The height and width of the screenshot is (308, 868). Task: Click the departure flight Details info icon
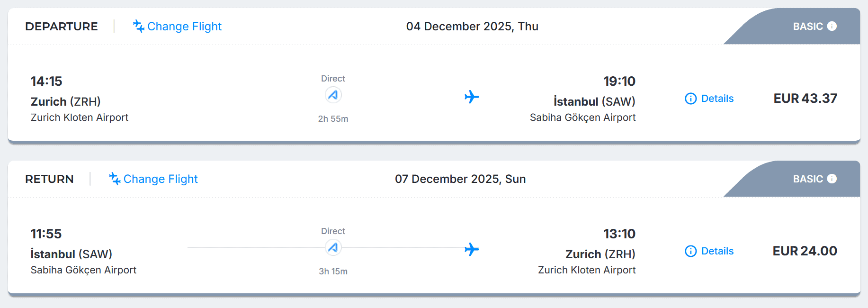pos(691,99)
